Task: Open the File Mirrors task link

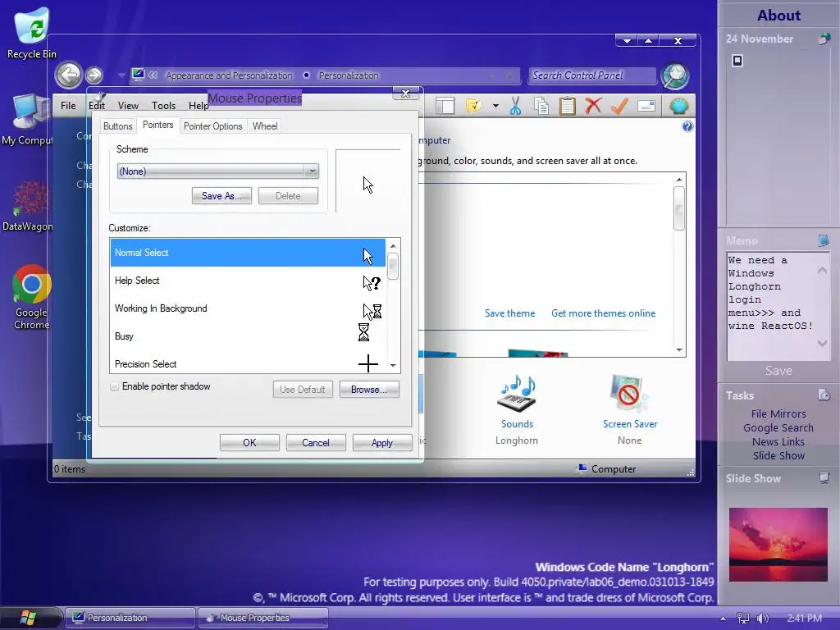Action: tap(778, 413)
